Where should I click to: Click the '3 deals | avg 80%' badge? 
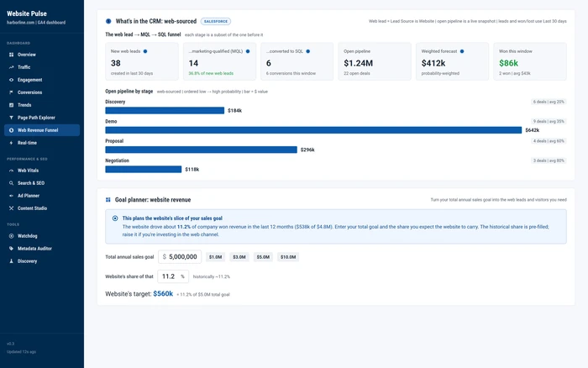tap(549, 160)
